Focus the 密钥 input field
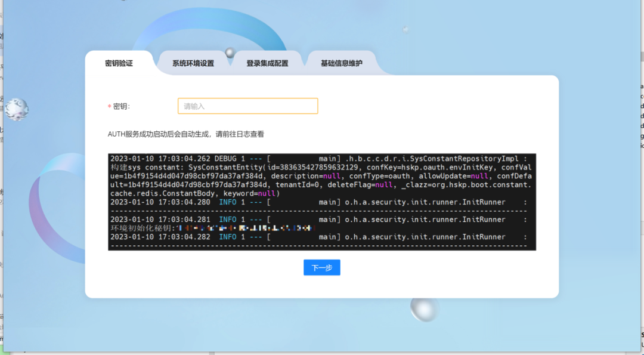 point(247,106)
